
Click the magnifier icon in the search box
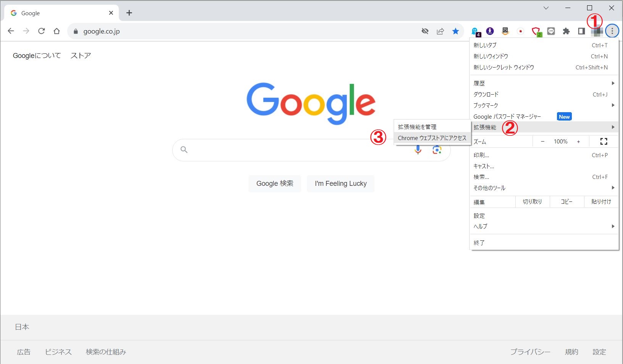tap(184, 150)
